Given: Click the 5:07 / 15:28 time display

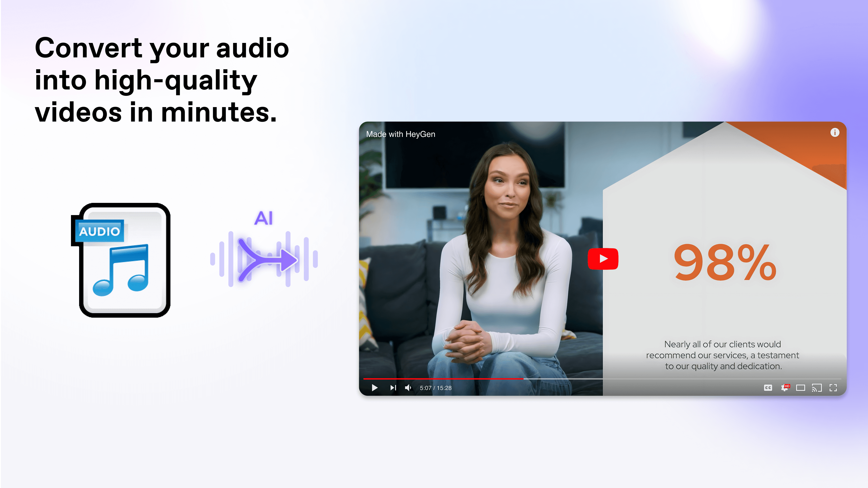Looking at the screenshot, I should point(435,388).
